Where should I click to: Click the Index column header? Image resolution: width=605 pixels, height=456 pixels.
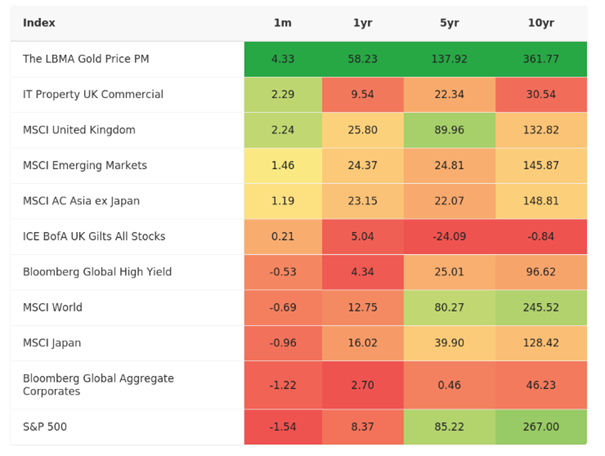[x=40, y=22]
